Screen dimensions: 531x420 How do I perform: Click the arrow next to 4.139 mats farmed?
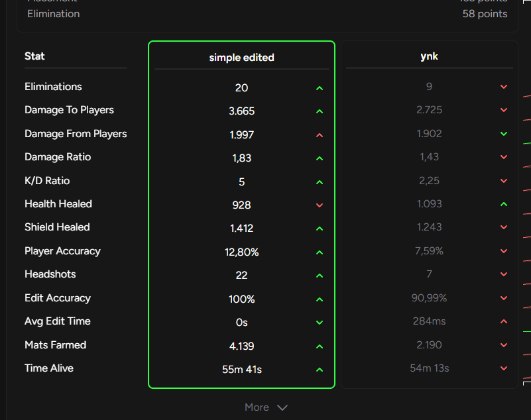coord(320,346)
